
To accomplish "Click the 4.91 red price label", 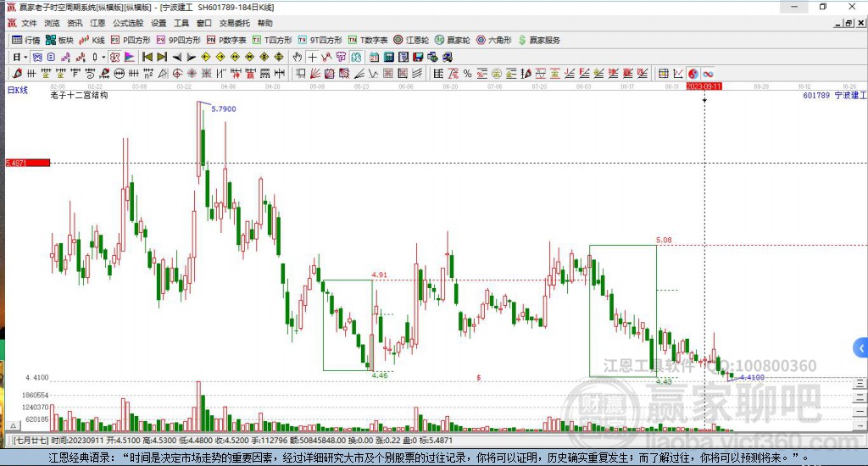I will click(x=379, y=275).
